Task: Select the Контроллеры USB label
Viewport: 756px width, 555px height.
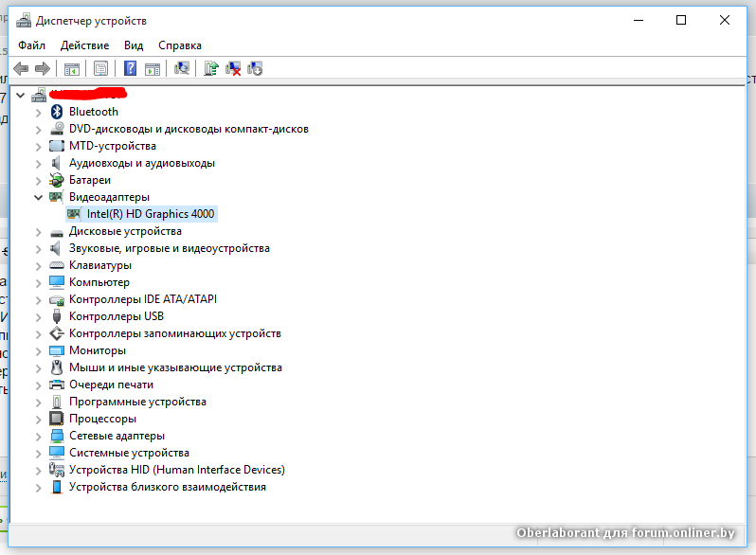Action: coord(117,316)
